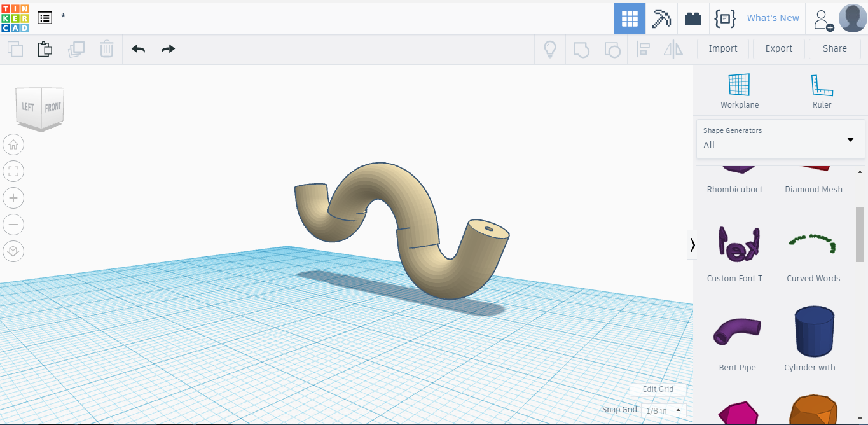This screenshot has height=425, width=868.
Task: Zoom out with the minus button
Action: 13,225
